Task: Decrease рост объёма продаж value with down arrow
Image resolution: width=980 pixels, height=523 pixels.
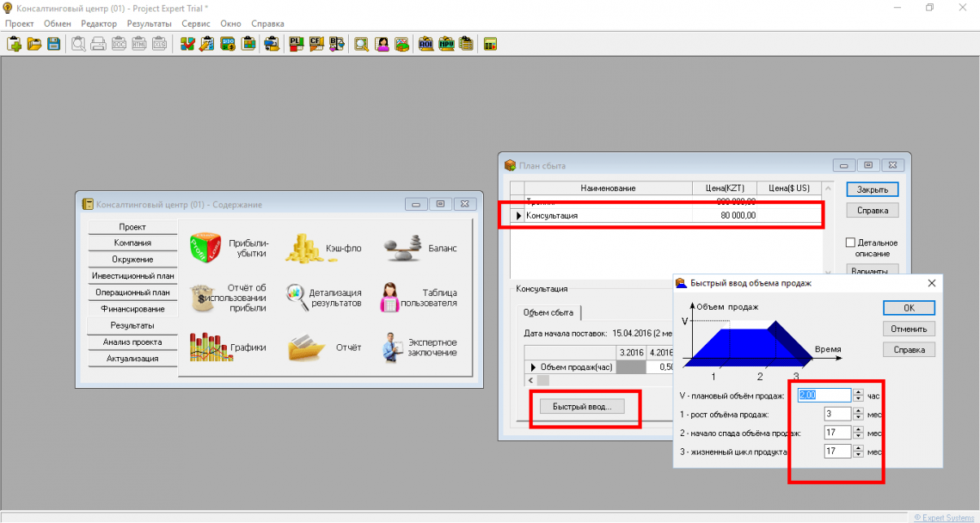Action: 858,417
